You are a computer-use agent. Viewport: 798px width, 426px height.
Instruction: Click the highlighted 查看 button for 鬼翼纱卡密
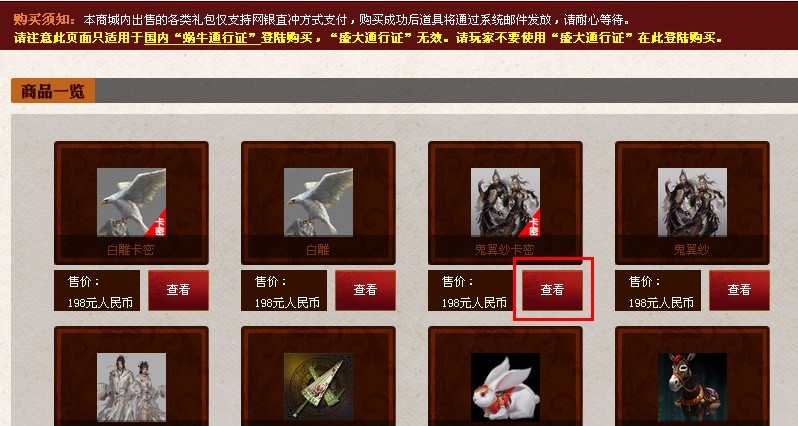pos(552,290)
